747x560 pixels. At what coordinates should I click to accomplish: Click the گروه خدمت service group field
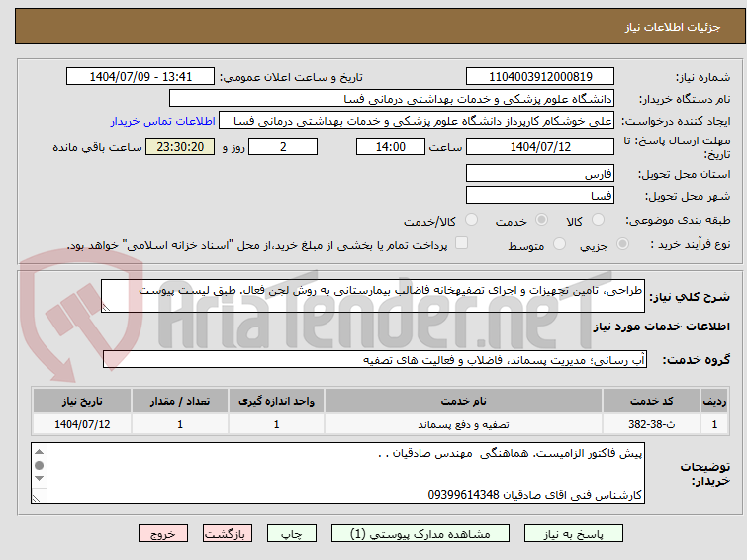[x=375, y=359]
